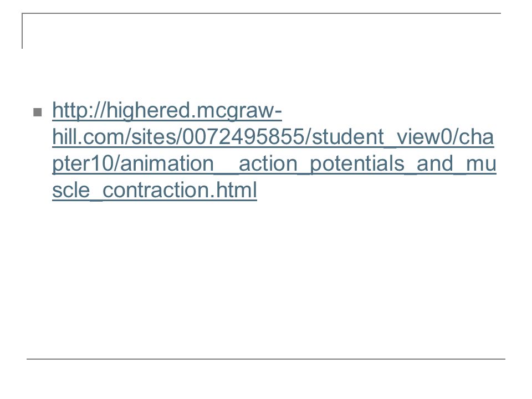Open the highered.mcgraw-hill.com animation hyperlink
The height and width of the screenshot is (399, 532).
coord(274,150)
